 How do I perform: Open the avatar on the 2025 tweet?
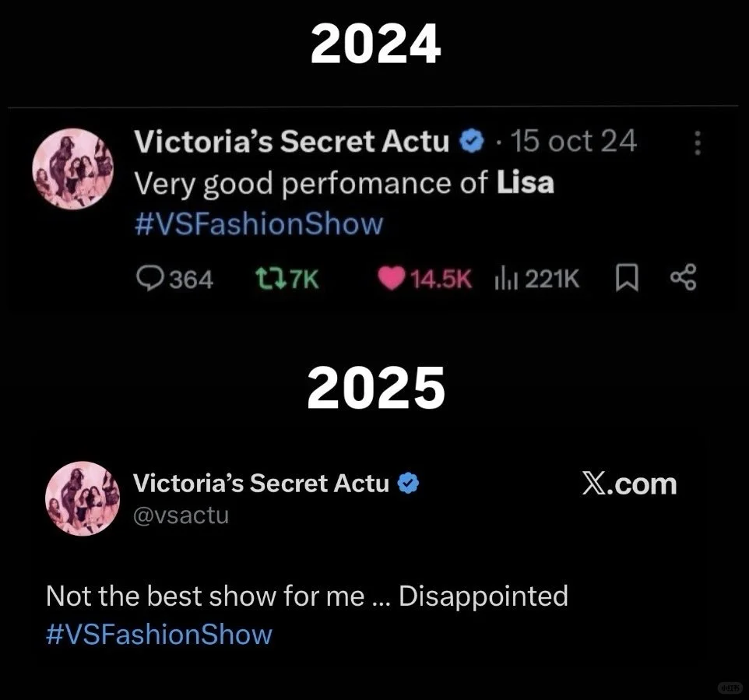click(x=83, y=498)
